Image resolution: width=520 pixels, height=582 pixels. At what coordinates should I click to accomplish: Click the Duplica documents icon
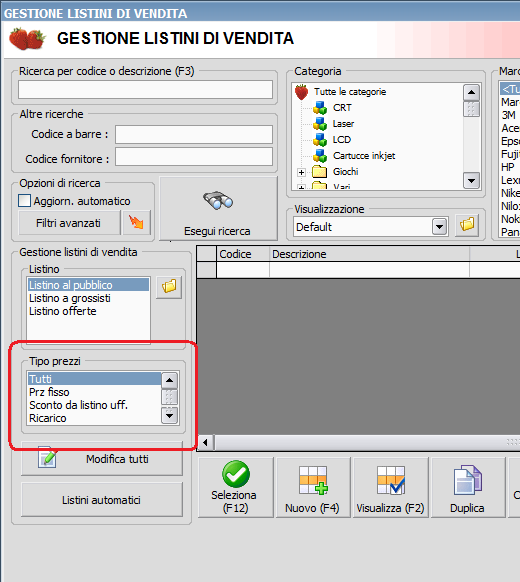pos(468,480)
